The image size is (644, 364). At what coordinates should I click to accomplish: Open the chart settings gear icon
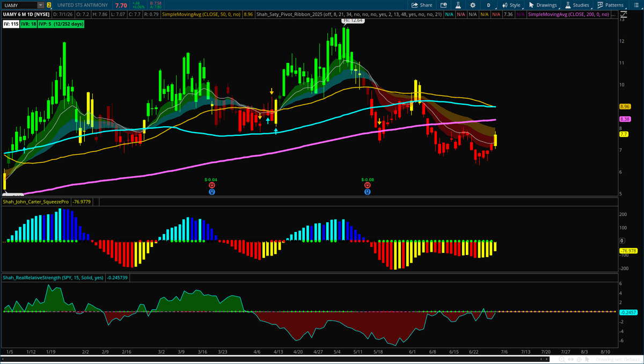[x=472, y=5]
